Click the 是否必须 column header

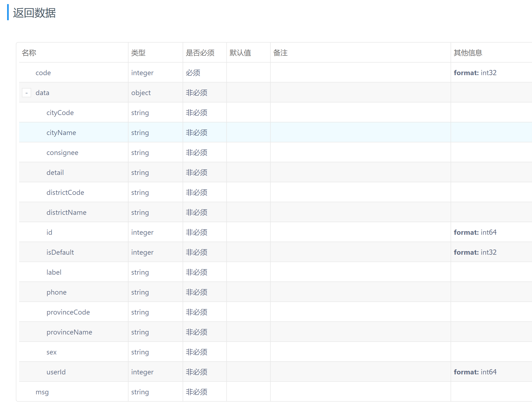(x=200, y=53)
